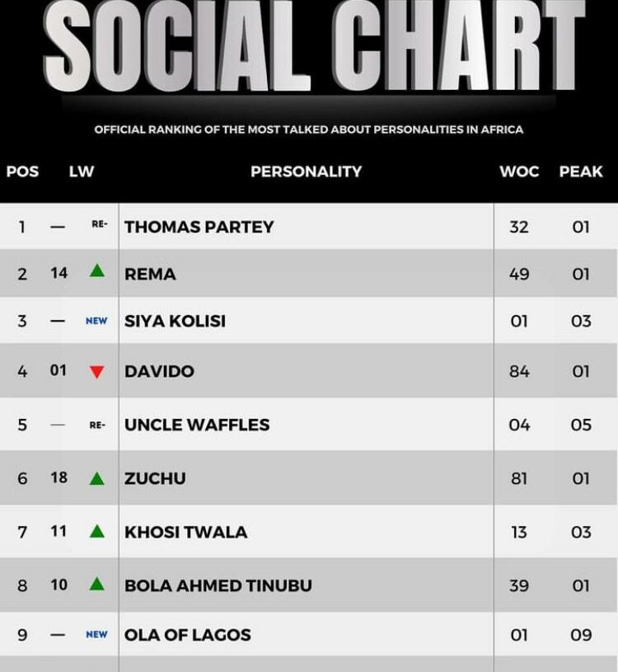
Task: Click the Social Chart title
Action: (315, 45)
